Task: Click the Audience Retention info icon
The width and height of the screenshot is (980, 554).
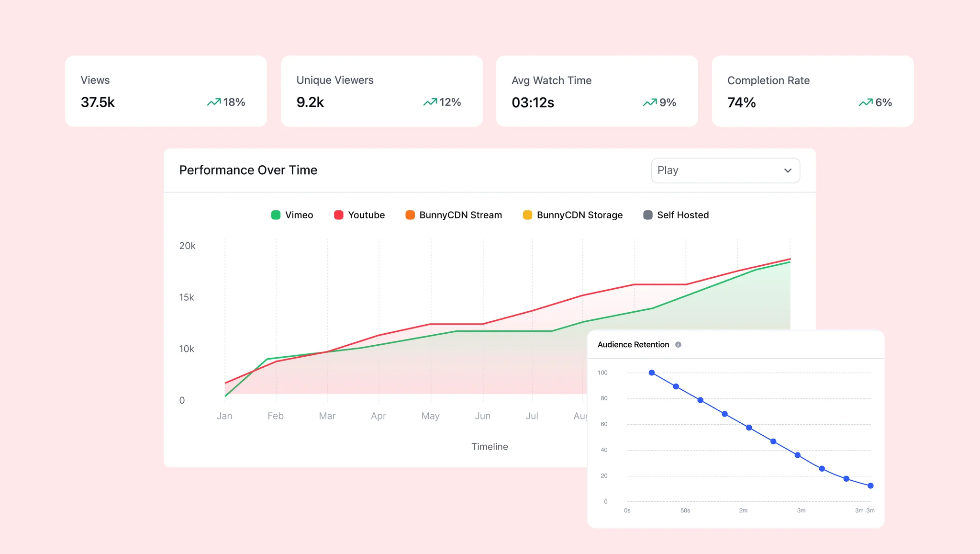Action: point(678,345)
